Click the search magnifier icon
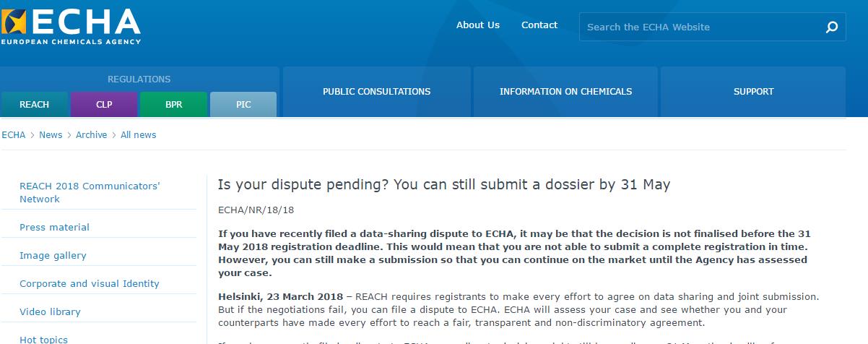868x344 pixels. pos(831,27)
